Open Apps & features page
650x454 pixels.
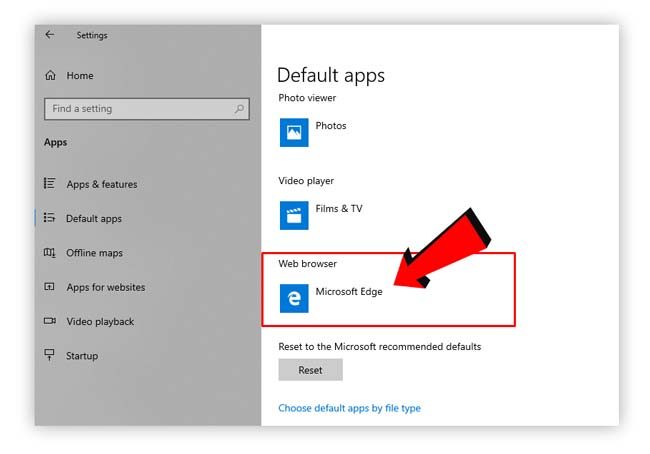(x=102, y=184)
